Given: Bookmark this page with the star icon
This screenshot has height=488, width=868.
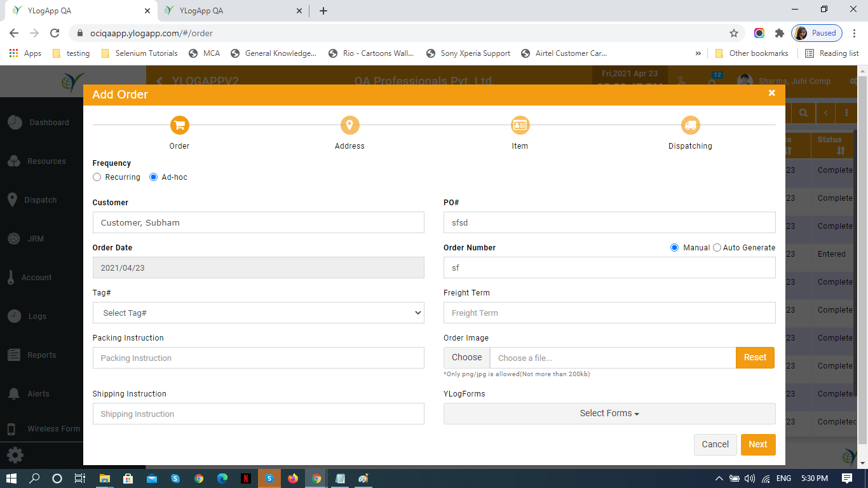Looking at the screenshot, I should [x=734, y=33].
